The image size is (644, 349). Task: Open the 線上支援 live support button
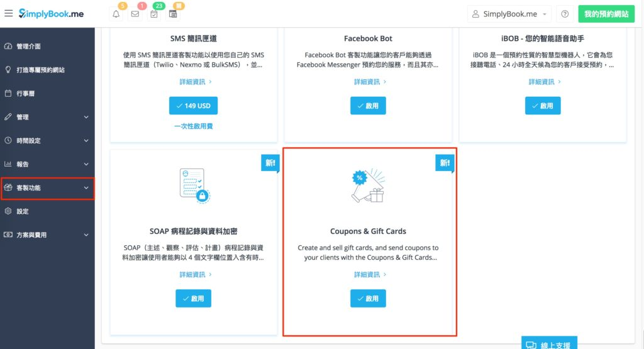[549, 343]
